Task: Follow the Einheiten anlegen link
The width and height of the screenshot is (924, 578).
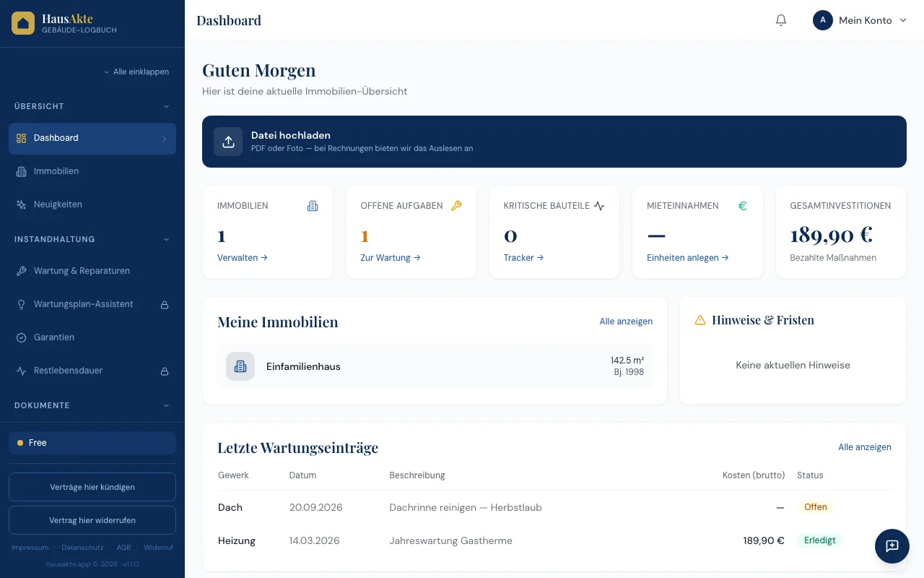Action: [688, 257]
